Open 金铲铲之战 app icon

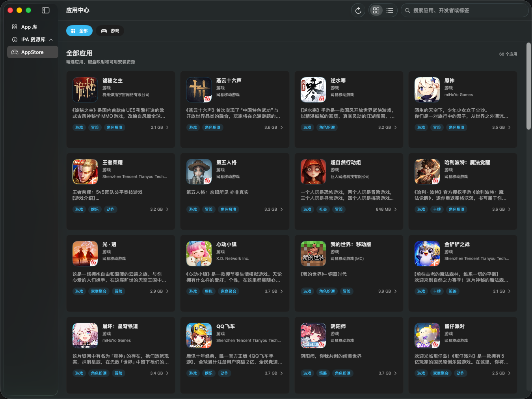(427, 254)
